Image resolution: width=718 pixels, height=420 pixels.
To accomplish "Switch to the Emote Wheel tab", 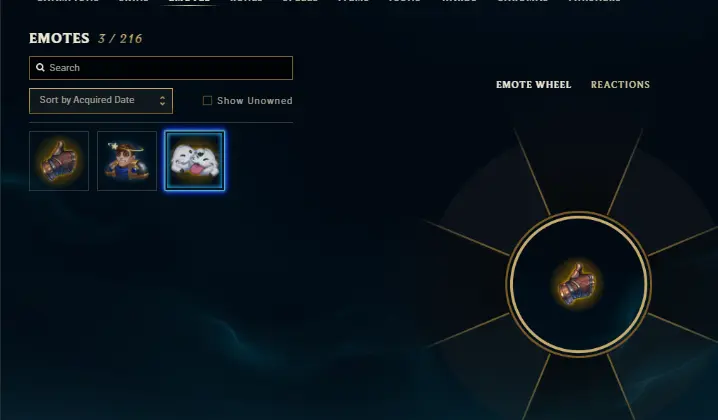I will pyautogui.click(x=533, y=85).
